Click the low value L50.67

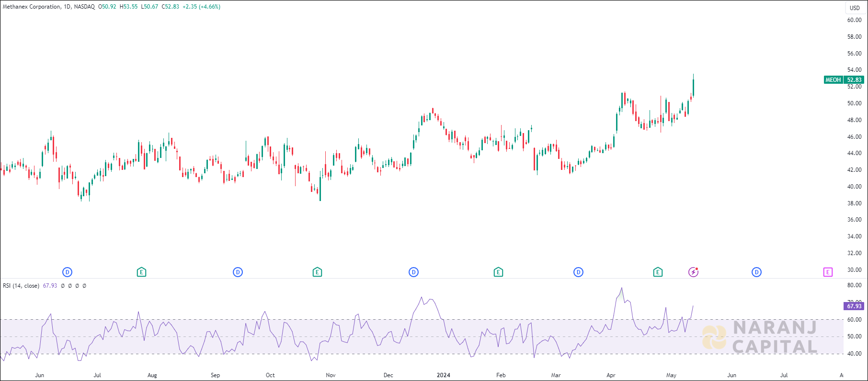(149, 7)
